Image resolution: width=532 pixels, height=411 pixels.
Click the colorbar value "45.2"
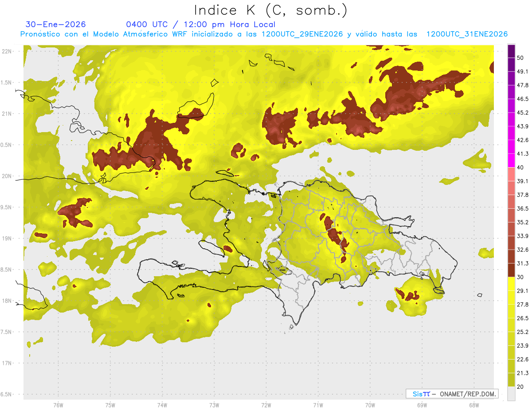523,113
